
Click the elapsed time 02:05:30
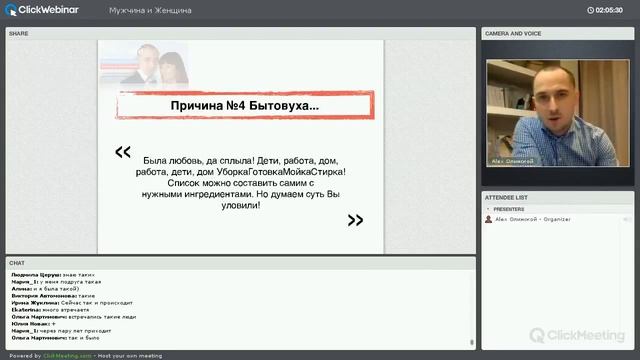coord(609,10)
